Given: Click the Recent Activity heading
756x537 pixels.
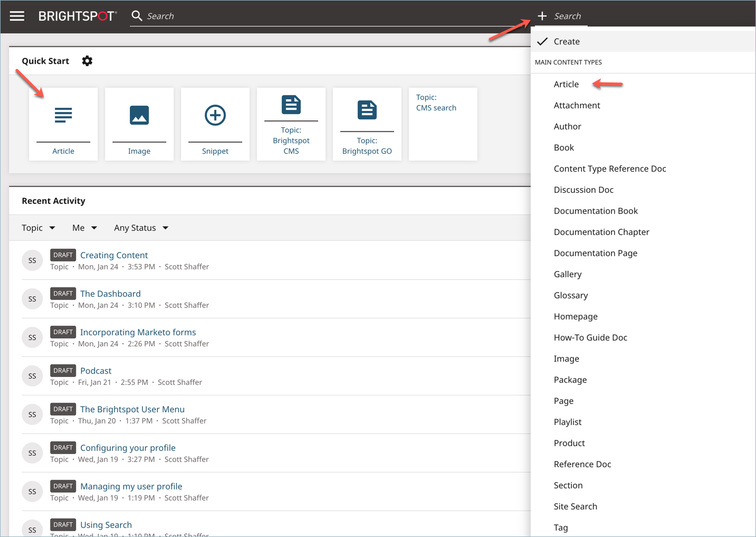Looking at the screenshot, I should (x=53, y=201).
